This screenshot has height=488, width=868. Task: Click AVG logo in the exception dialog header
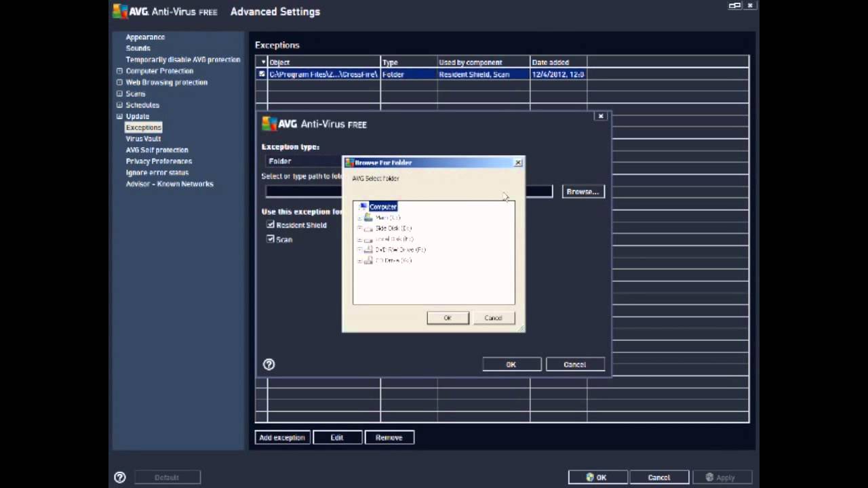point(269,124)
